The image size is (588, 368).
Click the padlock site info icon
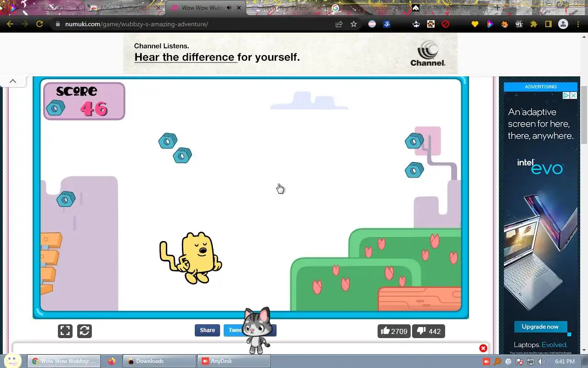click(57, 24)
